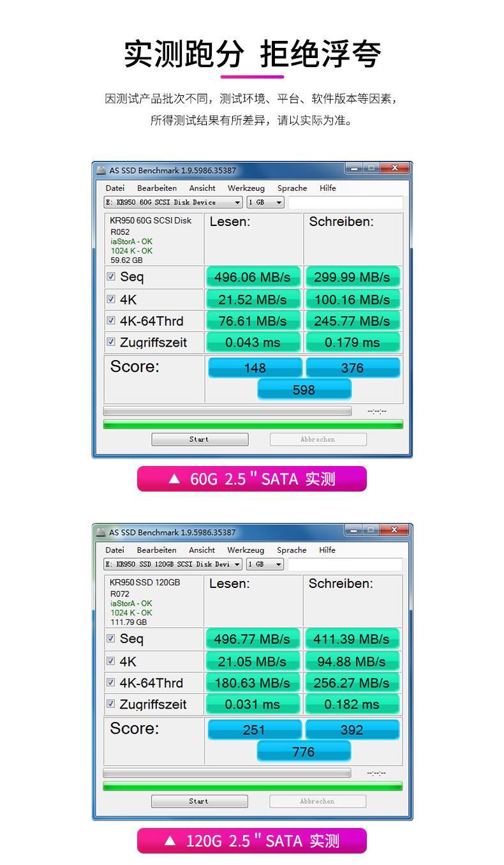Screen dimensions: 504x865
Task: Toggle Seq checkbox in 120G benchmark window
Action: [x=111, y=638]
